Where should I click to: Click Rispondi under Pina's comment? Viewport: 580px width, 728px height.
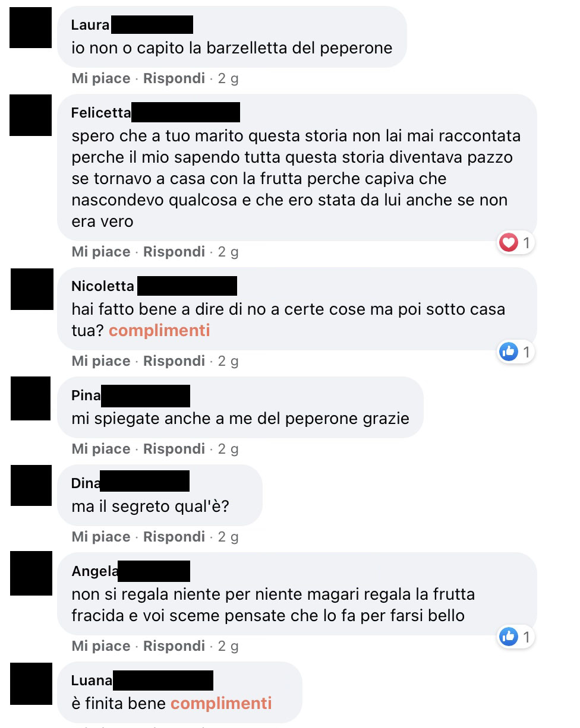coord(174,449)
